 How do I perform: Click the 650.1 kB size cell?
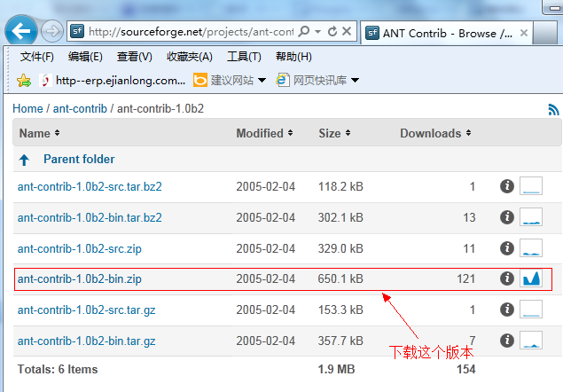[340, 278]
